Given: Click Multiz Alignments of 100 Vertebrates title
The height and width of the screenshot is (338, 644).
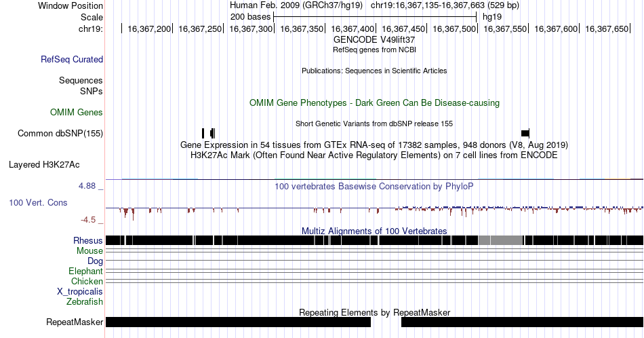Looking at the screenshot, I should tap(374, 231).
